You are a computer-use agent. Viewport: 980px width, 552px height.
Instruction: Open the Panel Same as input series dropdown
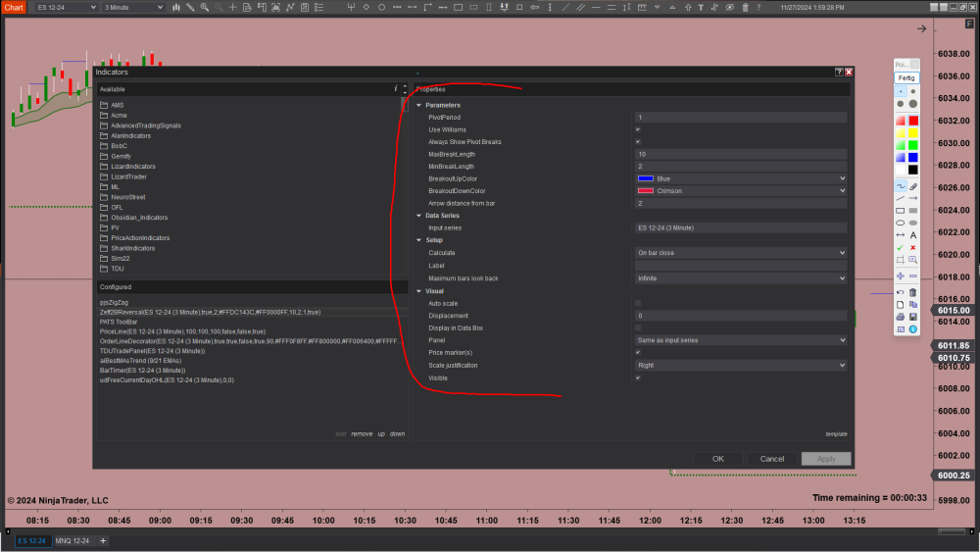(x=741, y=340)
